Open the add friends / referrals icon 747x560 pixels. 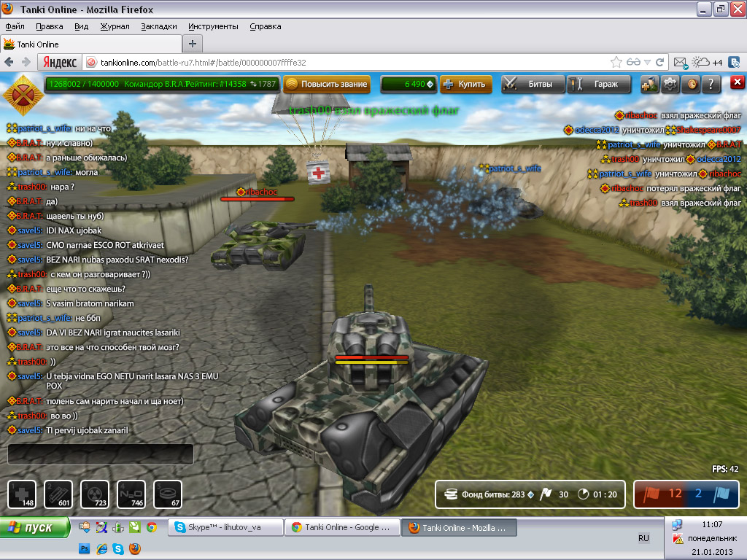[649, 85]
